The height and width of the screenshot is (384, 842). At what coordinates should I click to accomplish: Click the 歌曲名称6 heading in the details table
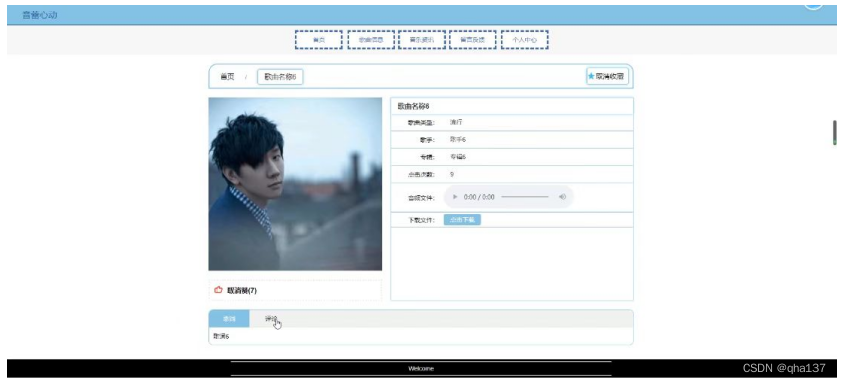click(413, 106)
